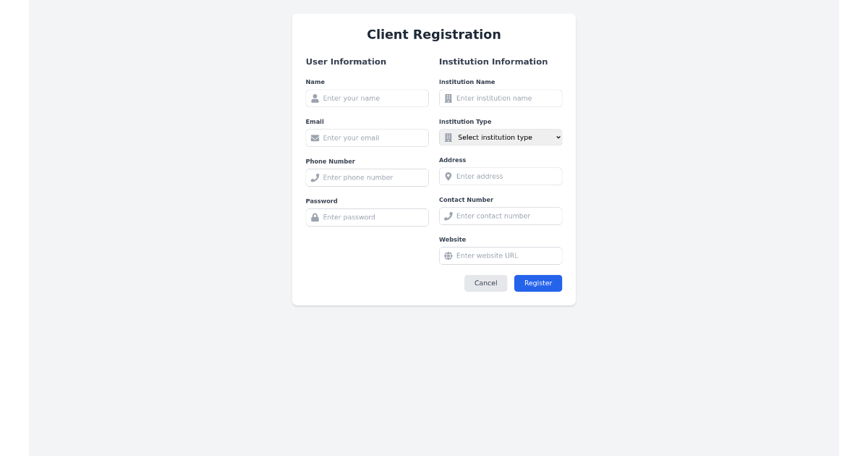
Task: Click the 'Enter your name' input field
Action: tap(369, 98)
